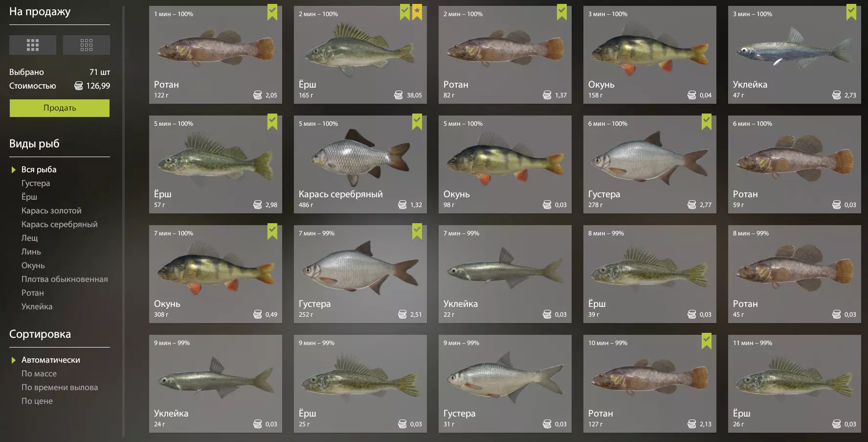Sort fish by По массе
The width and height of the screenshot is (868, 442).
(39, 373)
